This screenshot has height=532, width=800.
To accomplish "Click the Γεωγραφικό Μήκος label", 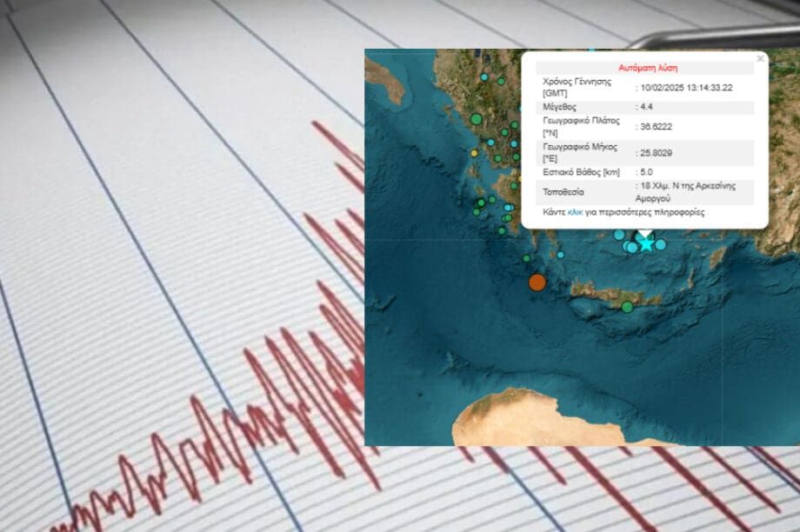I will coord(580,147).
